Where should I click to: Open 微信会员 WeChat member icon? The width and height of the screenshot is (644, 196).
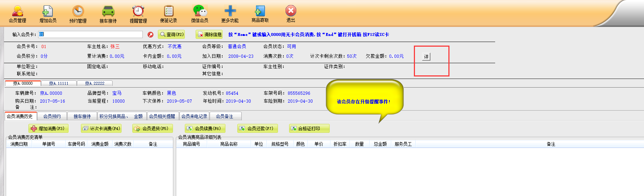pyautogui.click(x=200, y=11)
